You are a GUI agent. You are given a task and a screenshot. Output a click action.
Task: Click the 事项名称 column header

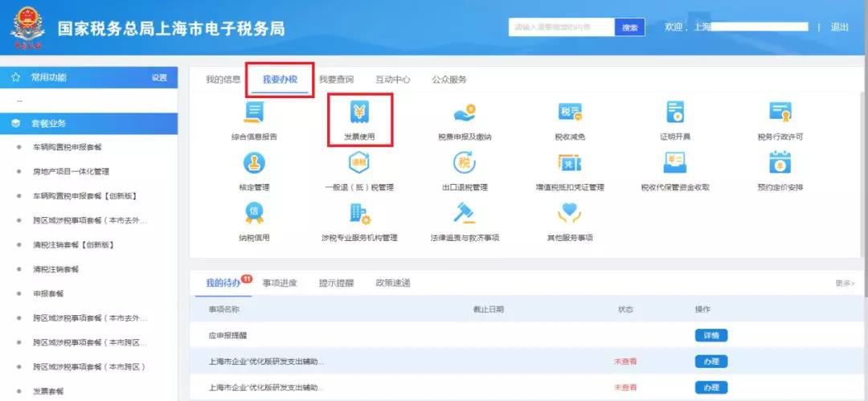point(224,309)
